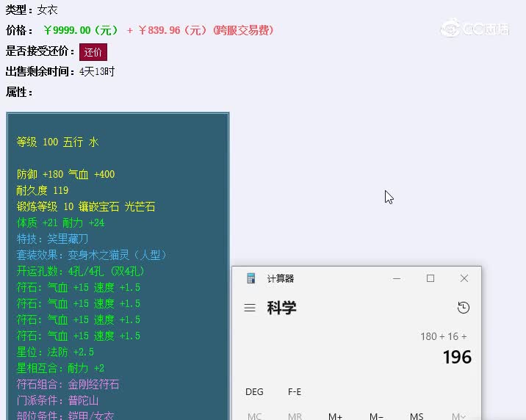Toggle F-E notation in calculator
The height and width of the screenshot is (420, 526).
coord(295,392)
